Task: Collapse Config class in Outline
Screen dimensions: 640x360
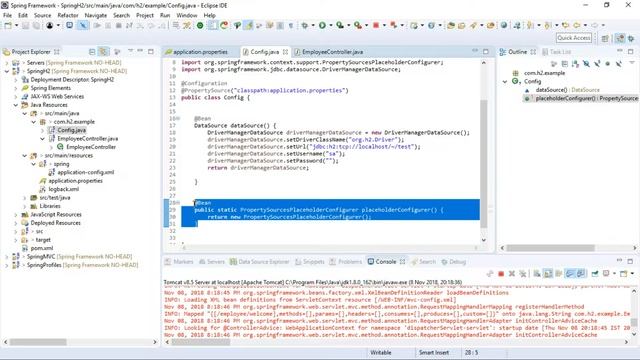Action: [505, 82]
